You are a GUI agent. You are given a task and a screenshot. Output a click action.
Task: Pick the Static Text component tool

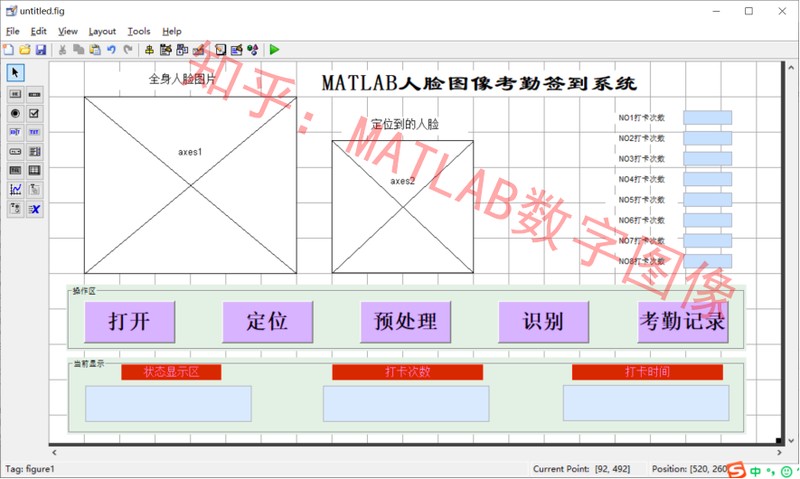(x=34, y=132)
